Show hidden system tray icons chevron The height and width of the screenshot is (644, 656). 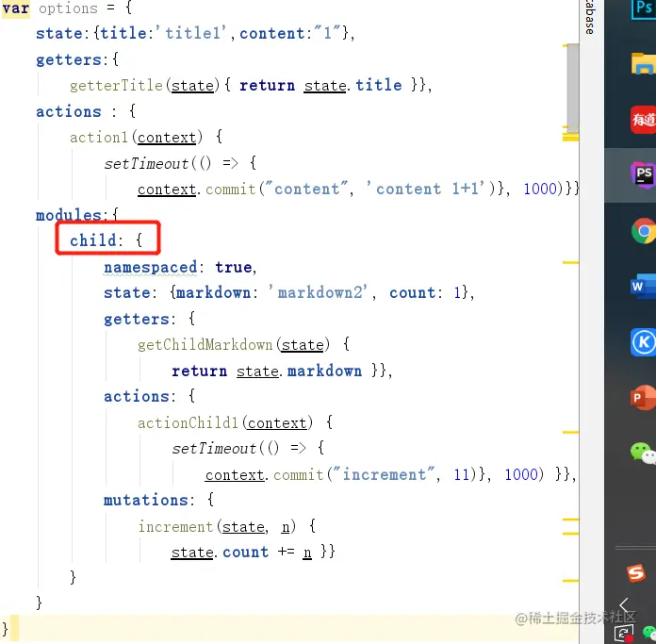pos(625,605)
